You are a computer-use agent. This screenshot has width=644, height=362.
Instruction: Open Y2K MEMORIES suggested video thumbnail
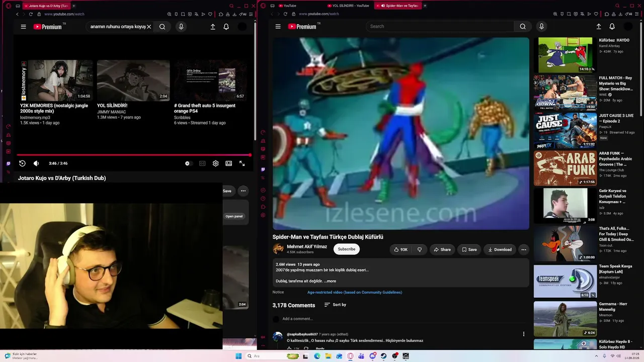point(57,80)
